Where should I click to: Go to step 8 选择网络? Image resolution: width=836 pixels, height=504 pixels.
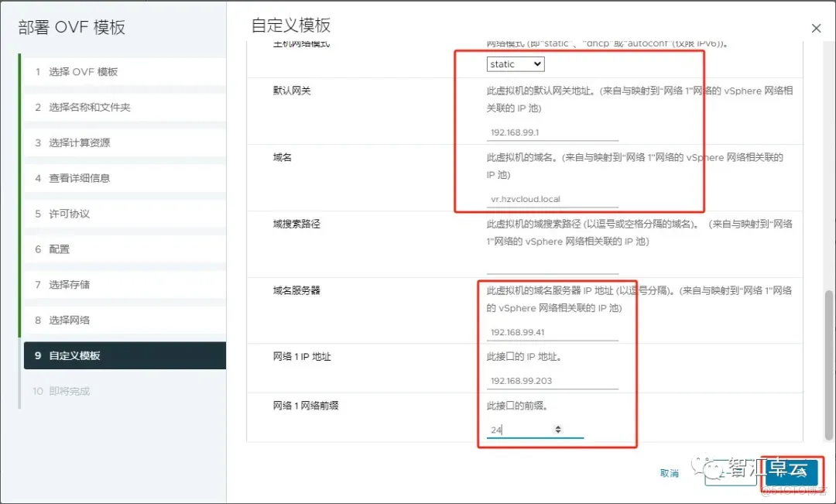pos(125,320)
